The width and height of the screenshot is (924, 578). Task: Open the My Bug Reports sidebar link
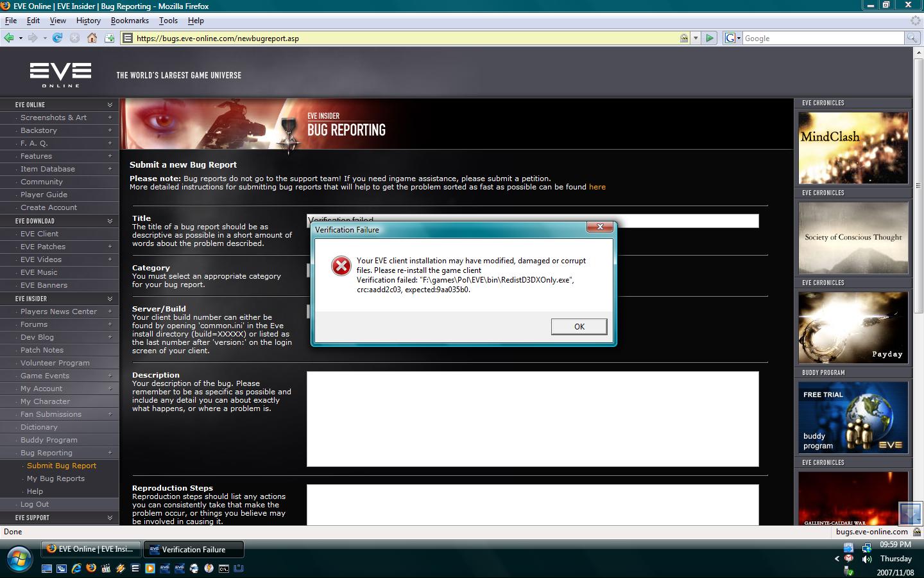(56, 478)
